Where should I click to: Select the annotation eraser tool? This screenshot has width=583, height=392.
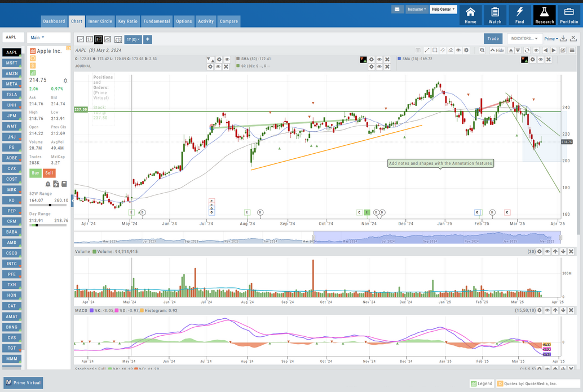pos(450,50)
